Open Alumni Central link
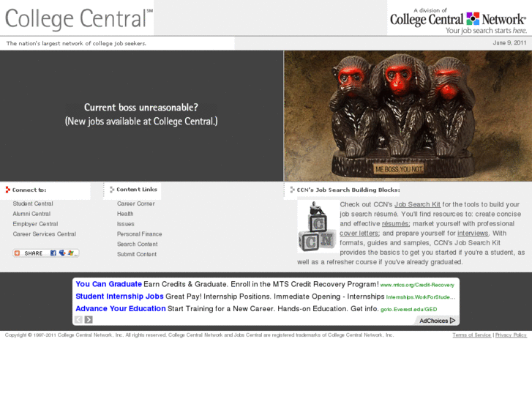532x399 pixels. (x=31, y=214)
